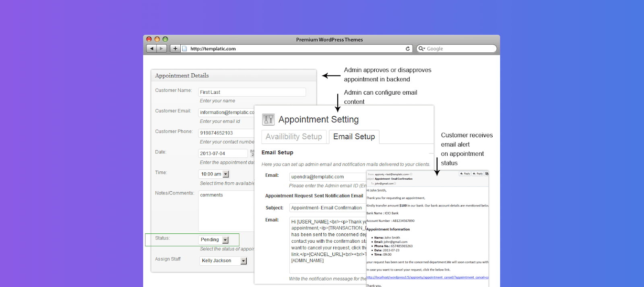Click the http://templatic.com address bar

coord(297,49)
